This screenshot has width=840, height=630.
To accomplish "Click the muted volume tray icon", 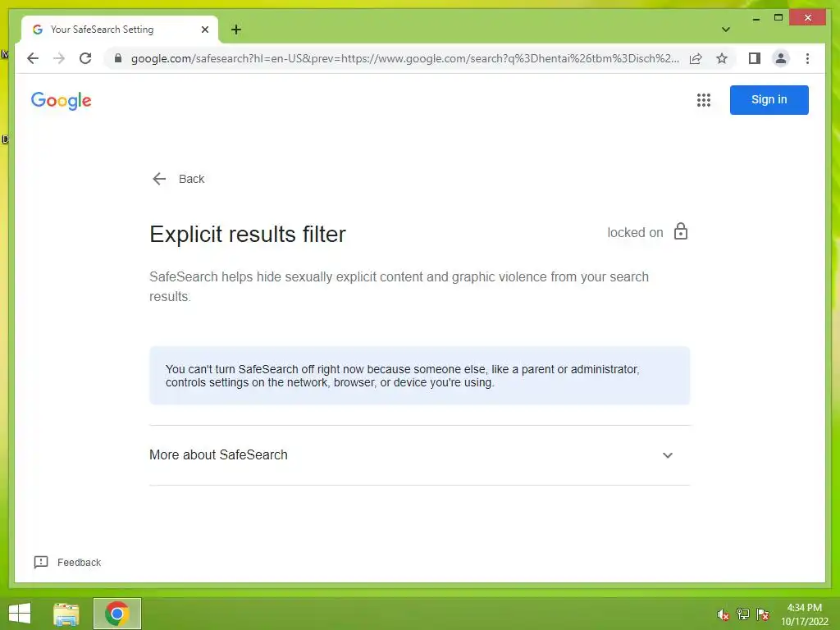I will (723, 614).
